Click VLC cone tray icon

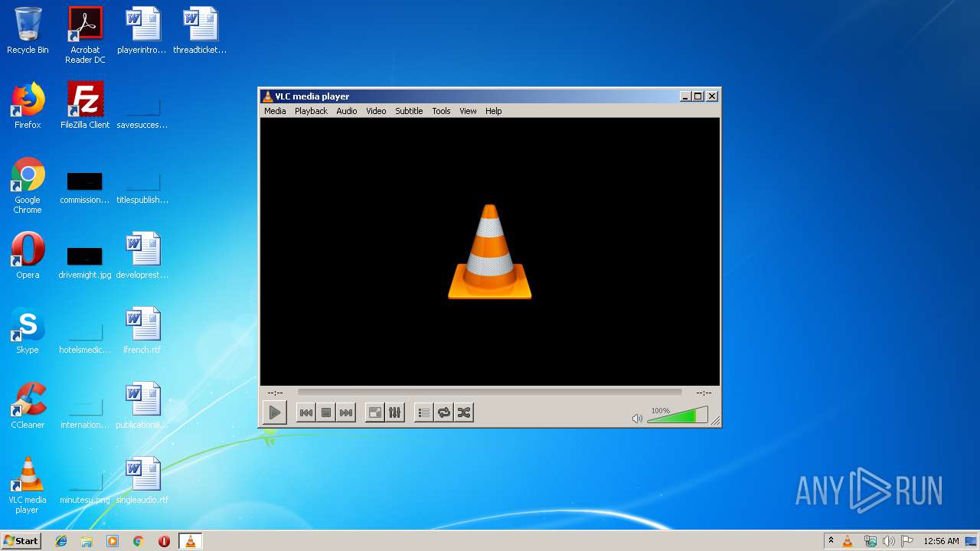[848, 541]
